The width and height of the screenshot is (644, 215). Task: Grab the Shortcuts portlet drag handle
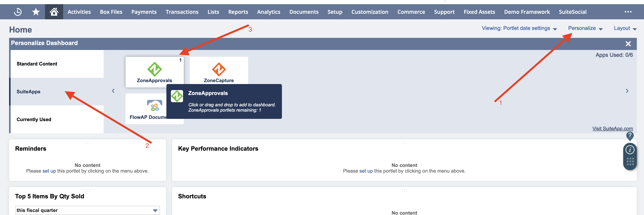pyautogui.click(x=404, y=190)
